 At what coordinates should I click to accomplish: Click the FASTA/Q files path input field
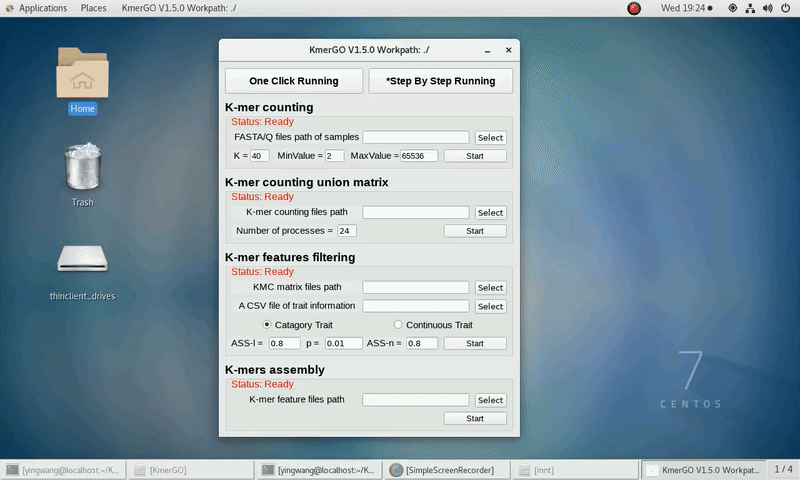point(416,137)
